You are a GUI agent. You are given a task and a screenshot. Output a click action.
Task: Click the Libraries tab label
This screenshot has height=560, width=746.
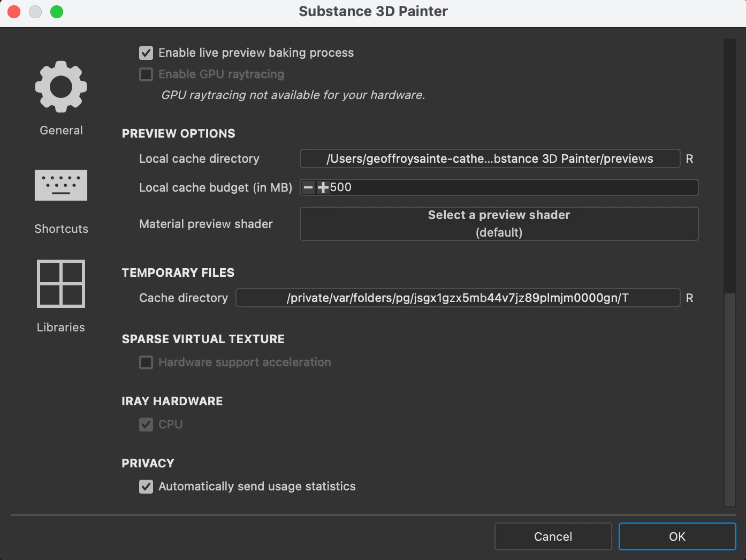61,328
